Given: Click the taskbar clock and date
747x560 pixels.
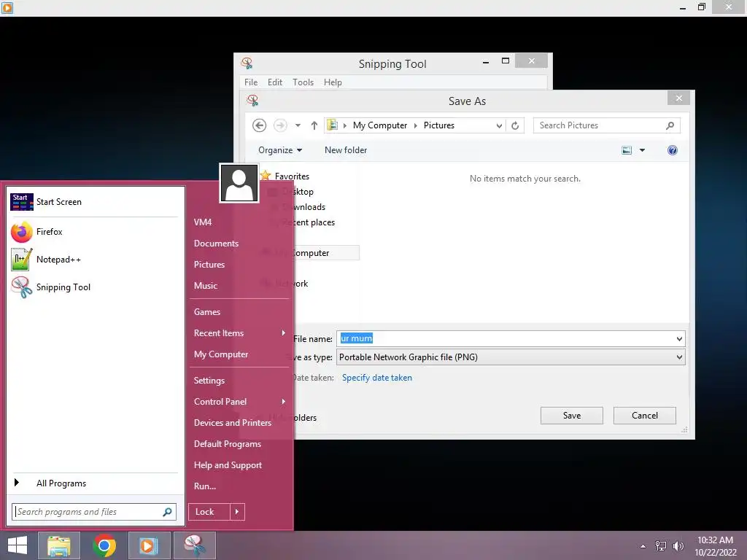Looking at the screenshot, I should [716, 546].
